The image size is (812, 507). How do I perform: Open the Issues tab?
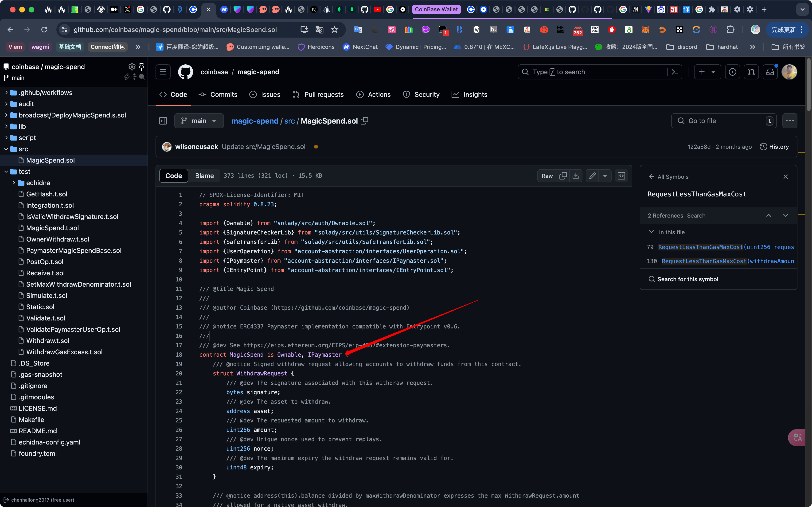[x=265, y=94]
